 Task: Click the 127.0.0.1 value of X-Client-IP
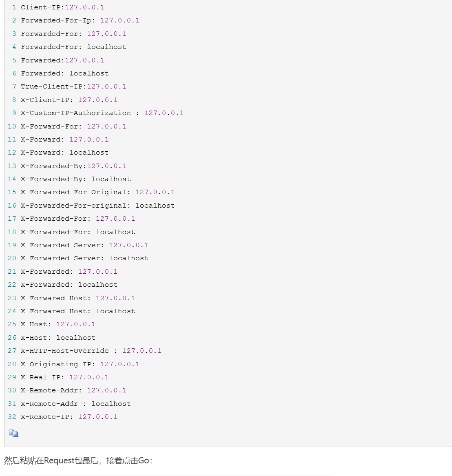tap(97, 100)
